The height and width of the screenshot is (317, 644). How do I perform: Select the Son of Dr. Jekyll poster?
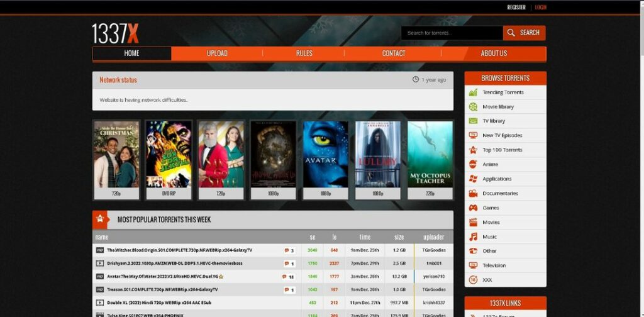169,154
